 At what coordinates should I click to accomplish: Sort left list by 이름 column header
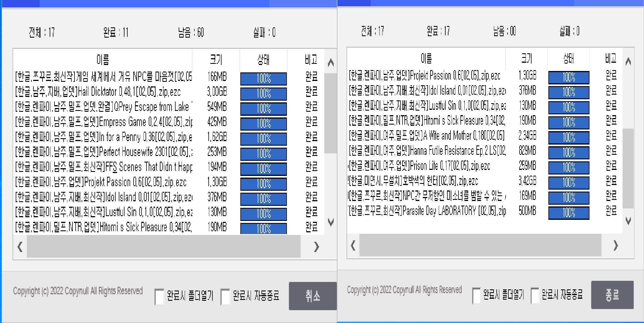[103, 60]
